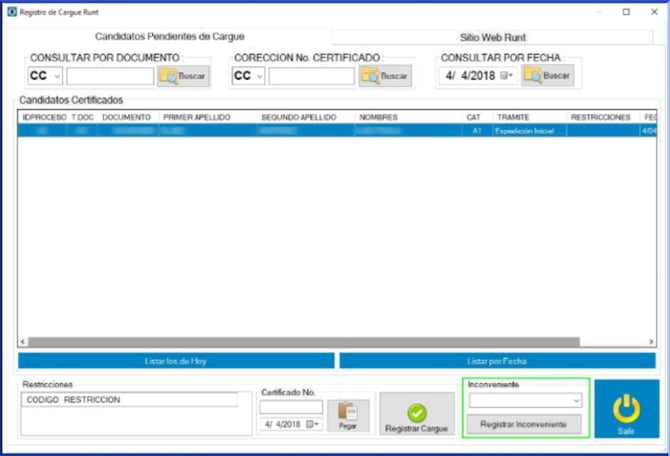The height and width of the screenshot is (456, 670).
Task: Click Registrar Inconveniente button
Action: click(524, 424)
